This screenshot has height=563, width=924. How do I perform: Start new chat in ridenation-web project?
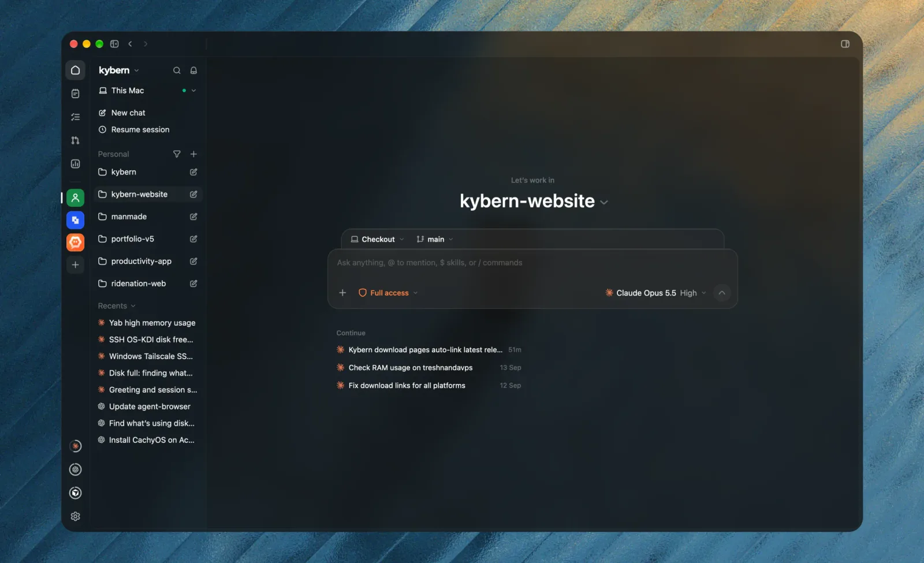pos(193,284)
